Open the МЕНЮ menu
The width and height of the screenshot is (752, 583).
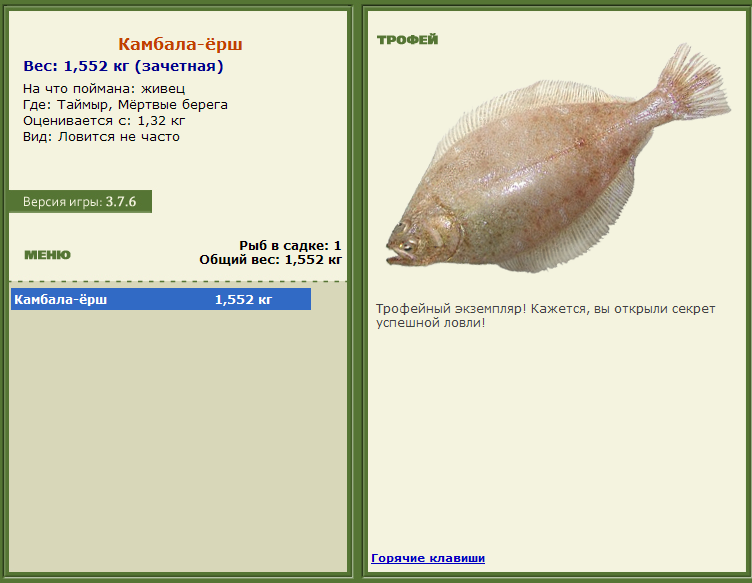click(x=47, y=255)
